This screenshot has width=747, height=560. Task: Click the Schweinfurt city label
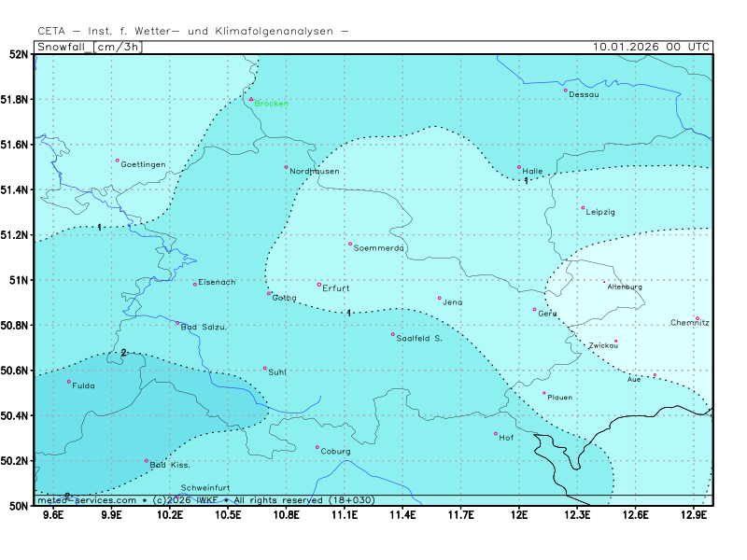pyautogui.click(x=205, y=488)
